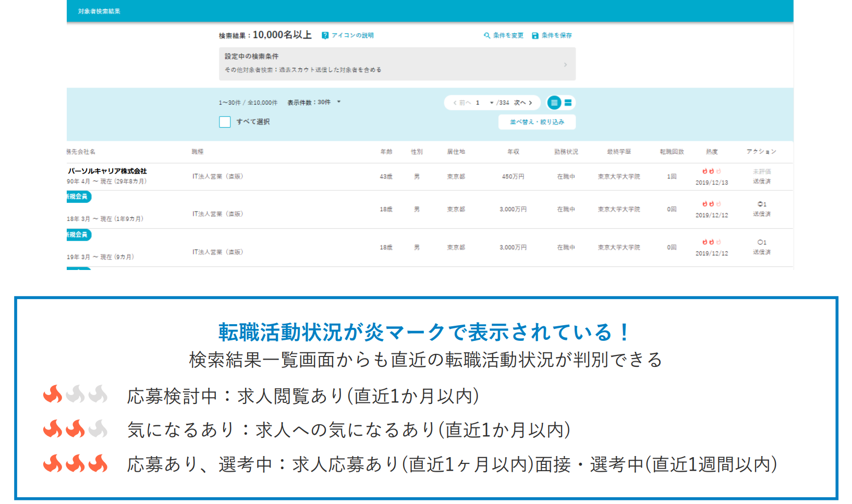The width and height of the screenshot is (852, 504).
Task: Click the three-flame 応募あり icon in the legend
Action: pos(76,463)
